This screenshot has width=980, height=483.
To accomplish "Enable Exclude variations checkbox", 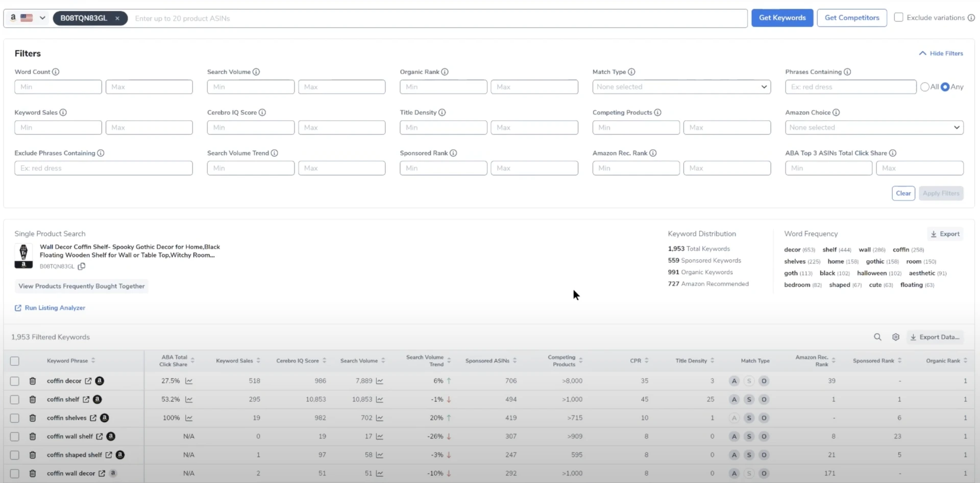I will pos(898,17).
